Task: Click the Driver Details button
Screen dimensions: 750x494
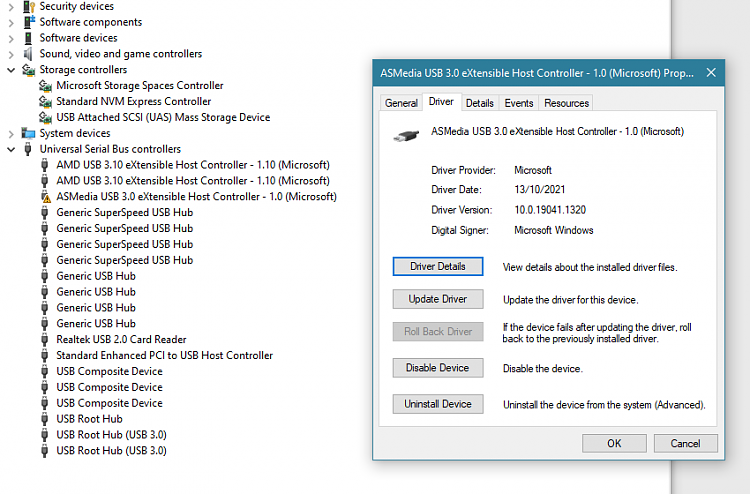Action: [x=438, y=266]
